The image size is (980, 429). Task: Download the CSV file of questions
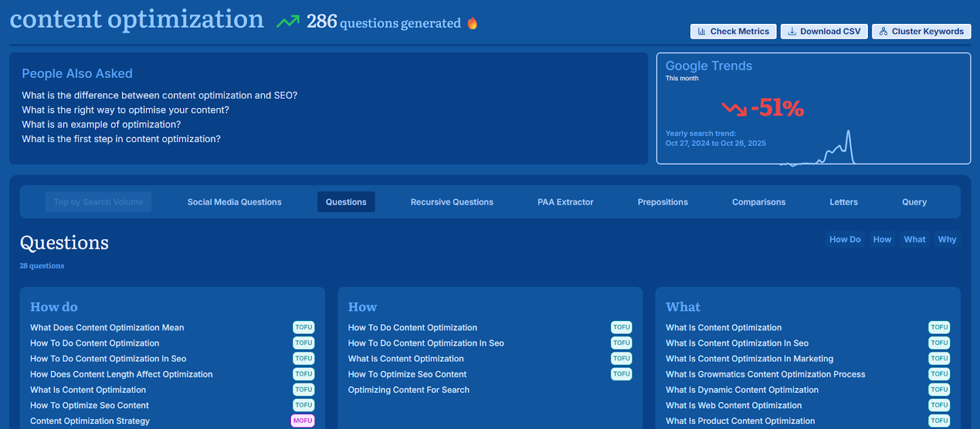(x=824, y=31)
